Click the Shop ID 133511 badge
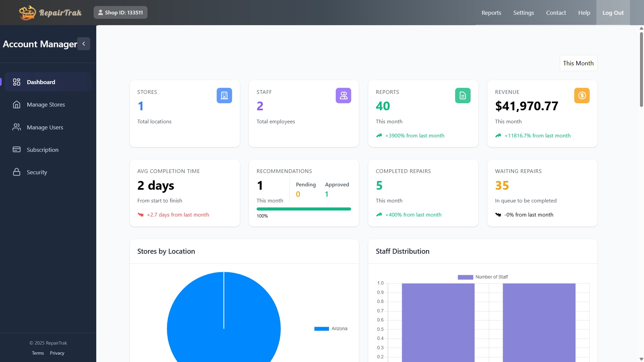644x362 pixels. pos(120,13)
